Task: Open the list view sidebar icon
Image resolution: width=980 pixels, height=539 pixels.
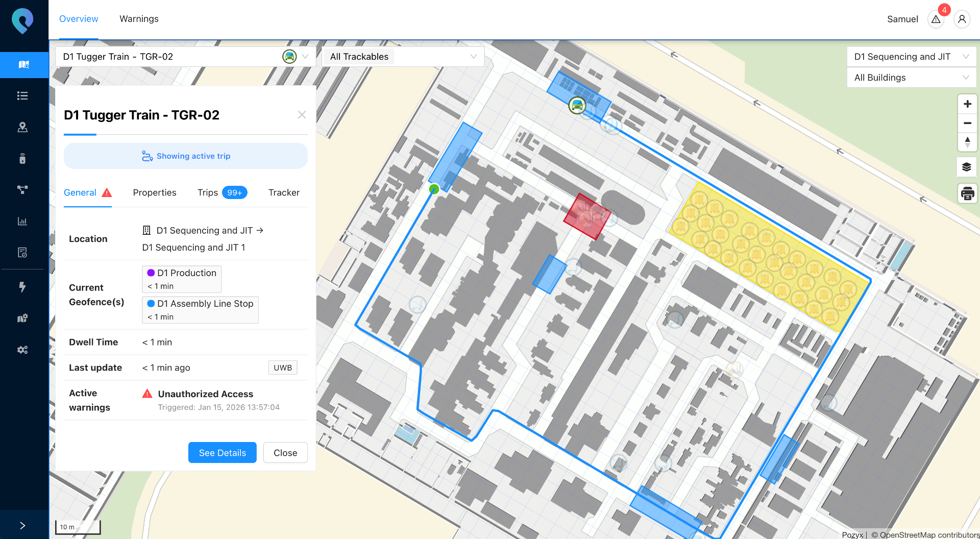Action: click(22, 96)
